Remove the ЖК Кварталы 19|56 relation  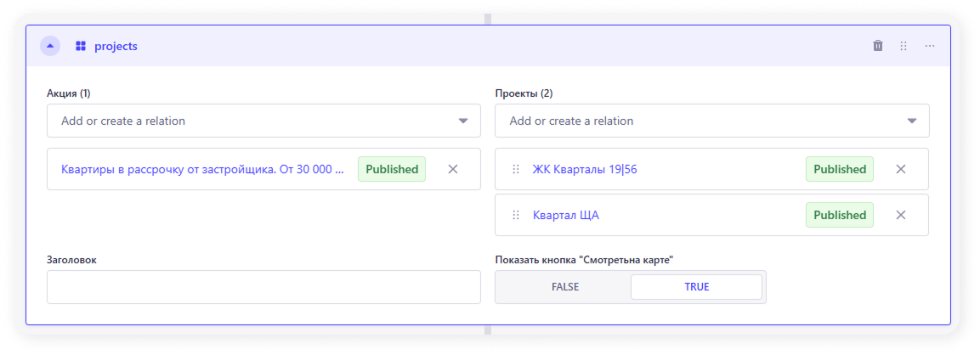[x=901, y=169]
